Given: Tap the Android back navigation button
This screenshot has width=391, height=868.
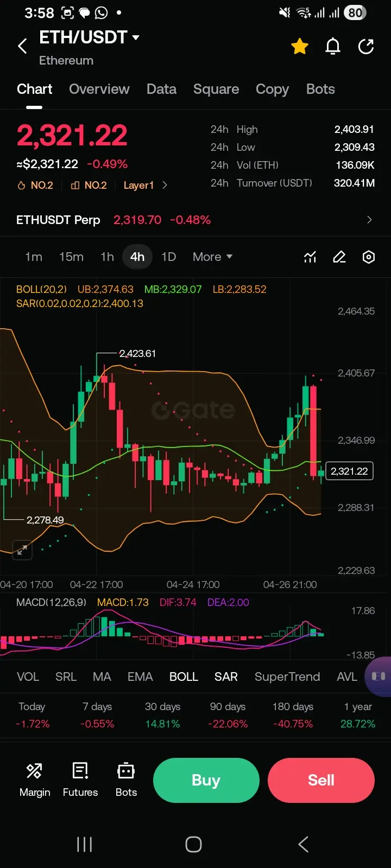Looking at the screenshot, I should tap(304, 844).
